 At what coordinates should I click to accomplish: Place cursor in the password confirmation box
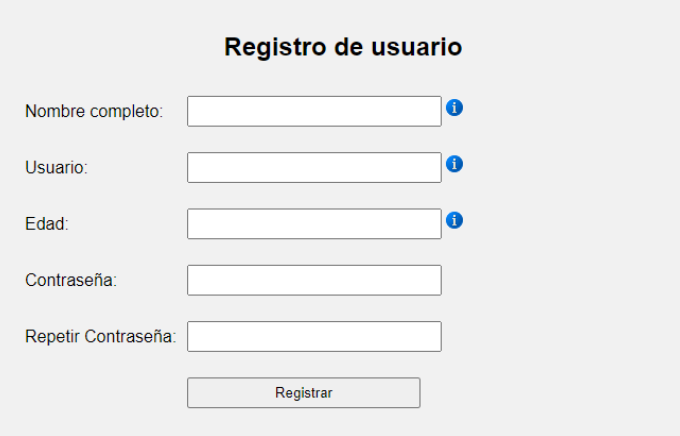click(314, 336)
